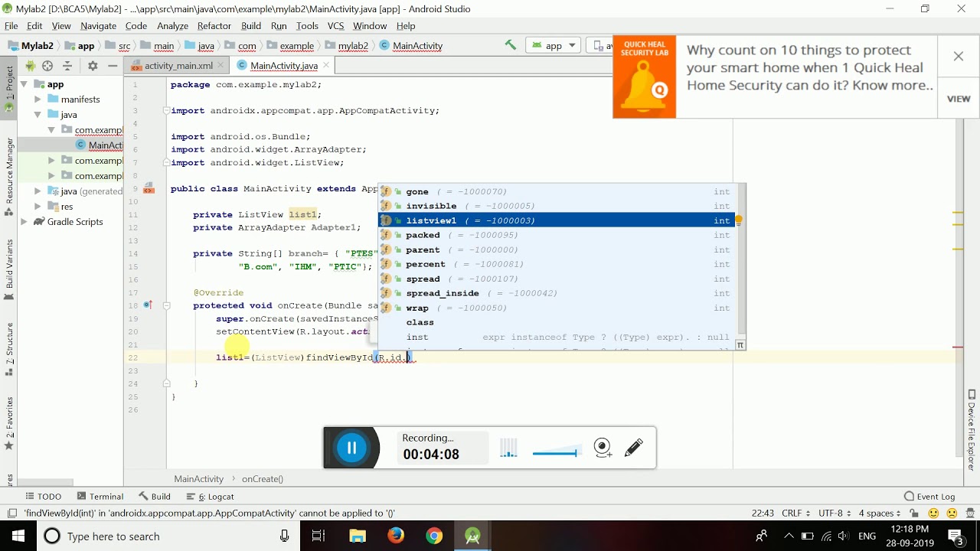Choose wrap in autocomplete list
Screen dimensions: 980x551
point(557,308)
